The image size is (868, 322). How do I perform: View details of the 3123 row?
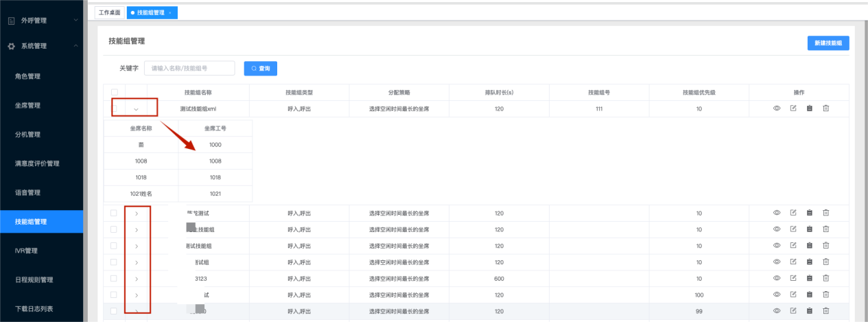tap(777, 278)
